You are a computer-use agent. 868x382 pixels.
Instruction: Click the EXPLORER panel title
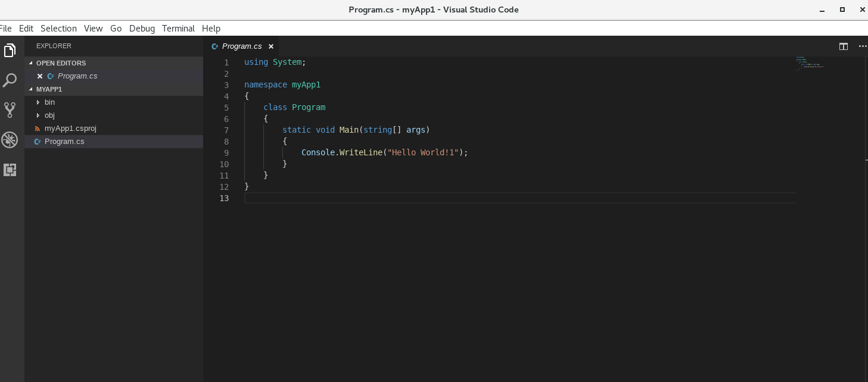[54, 46]
